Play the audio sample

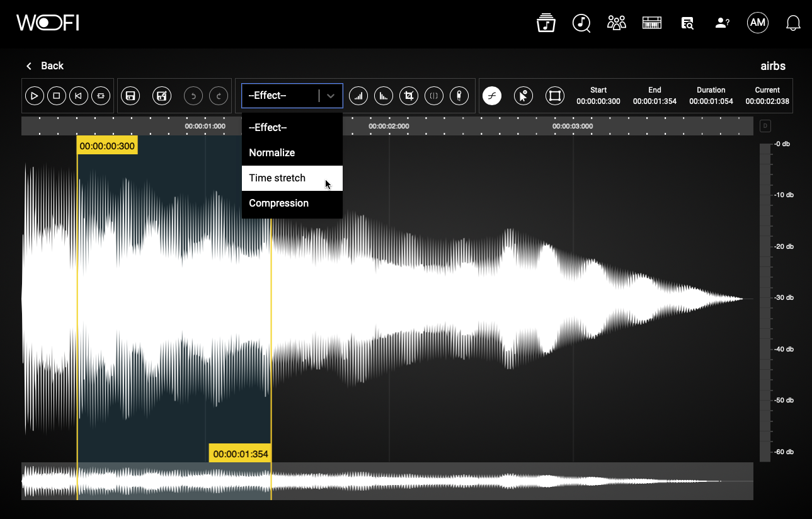35,96
